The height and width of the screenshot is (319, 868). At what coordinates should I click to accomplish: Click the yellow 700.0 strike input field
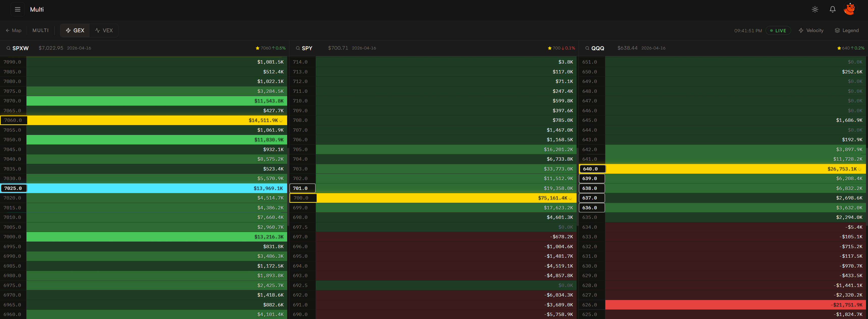(x=303, y=198)
